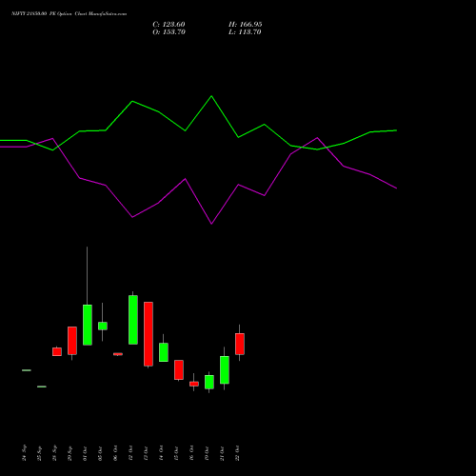Click the low value L: 113.70
This screenshot has height=476, width=476.
point(245,32)
